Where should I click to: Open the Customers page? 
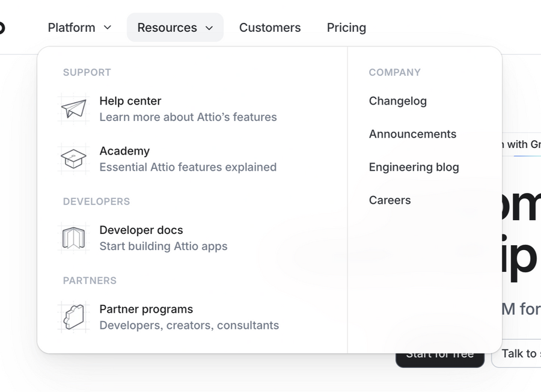coord(270,27)
